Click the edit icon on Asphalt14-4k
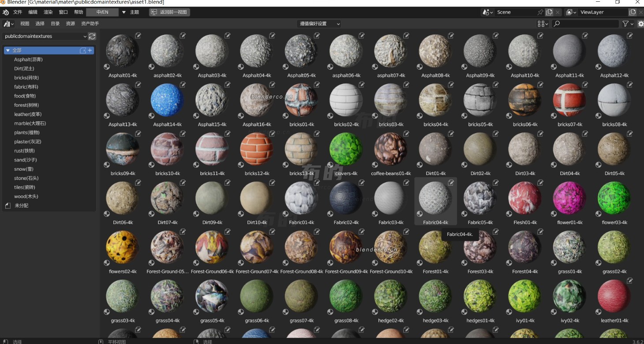This screenshot has height=344, width=644. click(183, 84)
